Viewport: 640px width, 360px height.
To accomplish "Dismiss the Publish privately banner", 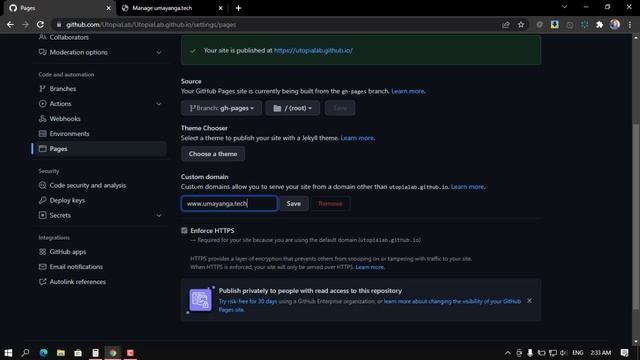I will [529, 301].
